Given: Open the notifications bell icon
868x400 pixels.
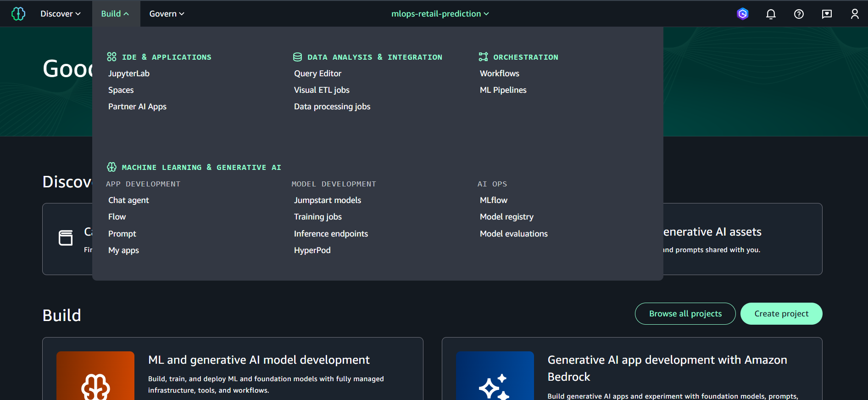Looking at the screenshot, I should click(x=771, y=14).
